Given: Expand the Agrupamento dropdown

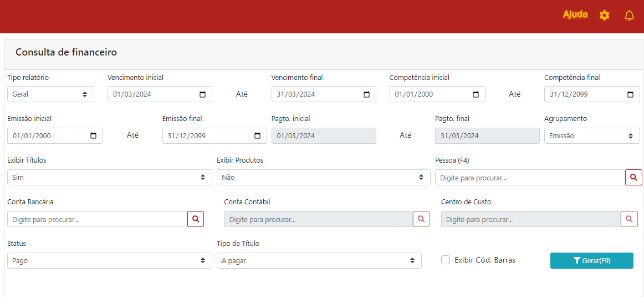Looking at the screenshot, I should point(592,136).
